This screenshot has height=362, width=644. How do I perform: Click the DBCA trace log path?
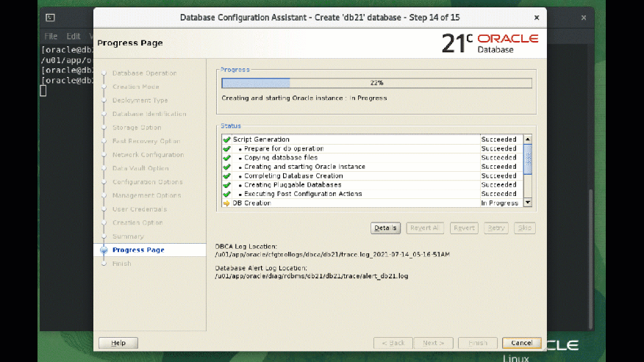[x=332, y=255]
